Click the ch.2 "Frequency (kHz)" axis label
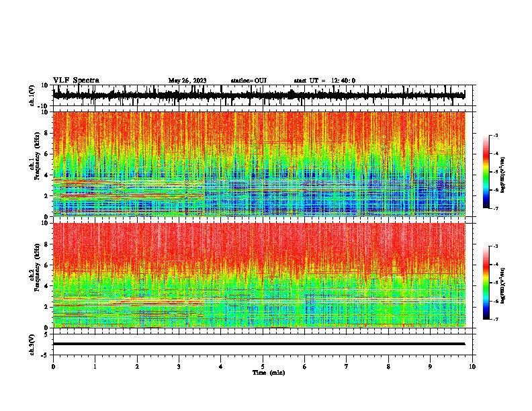532x411 pixels. pos(37,267)
